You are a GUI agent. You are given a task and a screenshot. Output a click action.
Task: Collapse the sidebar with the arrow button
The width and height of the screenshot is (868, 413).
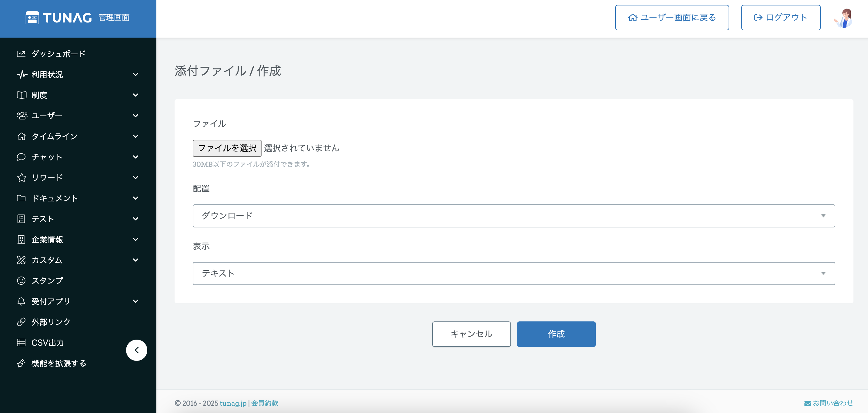click(x=136, y=350)
